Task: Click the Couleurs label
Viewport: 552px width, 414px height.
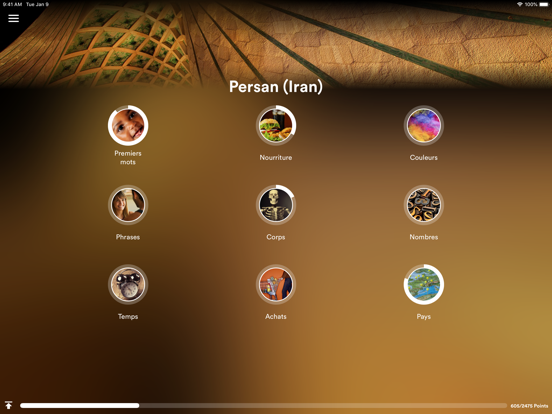Action: pos(424,158)
